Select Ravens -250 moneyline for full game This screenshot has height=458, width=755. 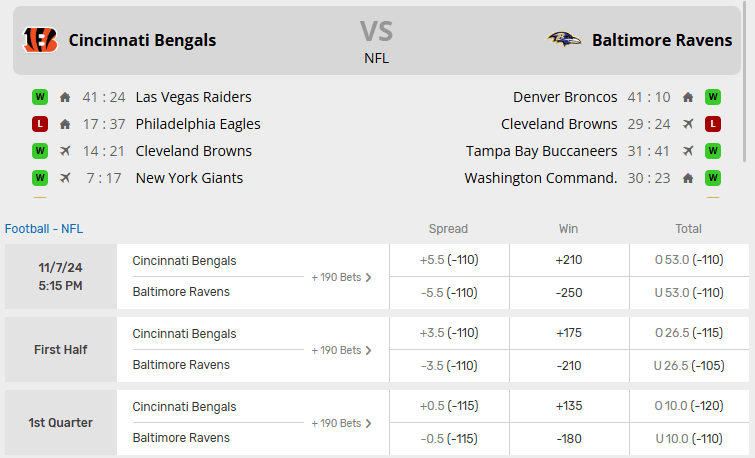pos(569,292)
